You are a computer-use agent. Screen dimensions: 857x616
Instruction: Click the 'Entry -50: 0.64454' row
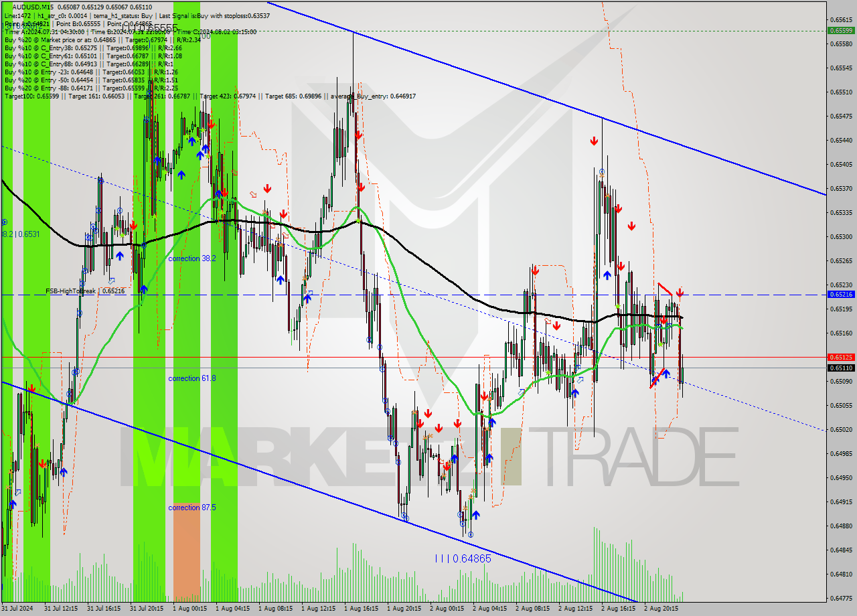pos(91,80)
